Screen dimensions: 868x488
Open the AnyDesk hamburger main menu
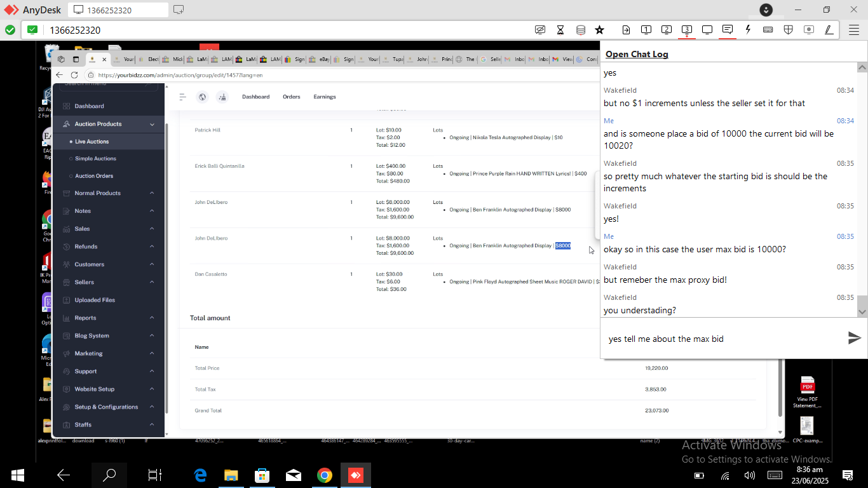[854, 30]
